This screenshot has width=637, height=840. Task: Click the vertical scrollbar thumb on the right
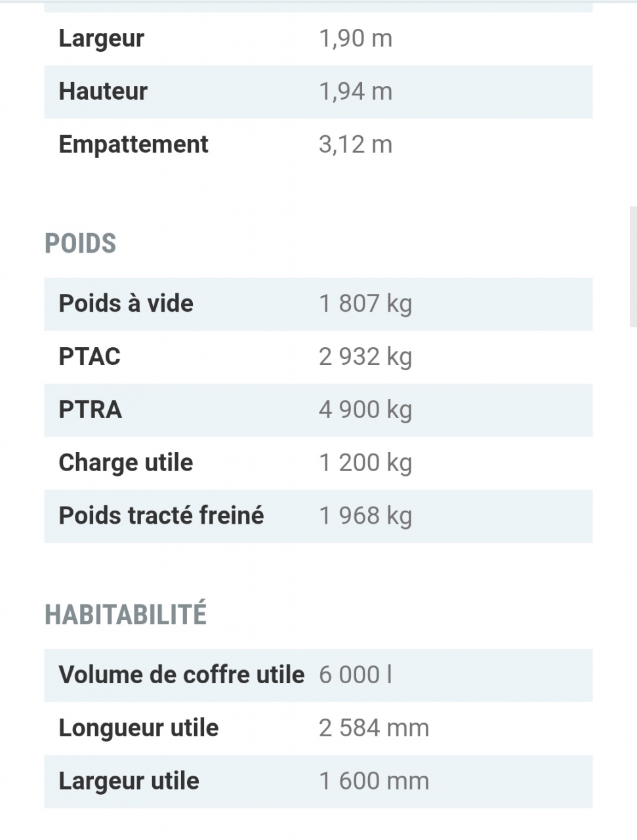click(632, 266)
